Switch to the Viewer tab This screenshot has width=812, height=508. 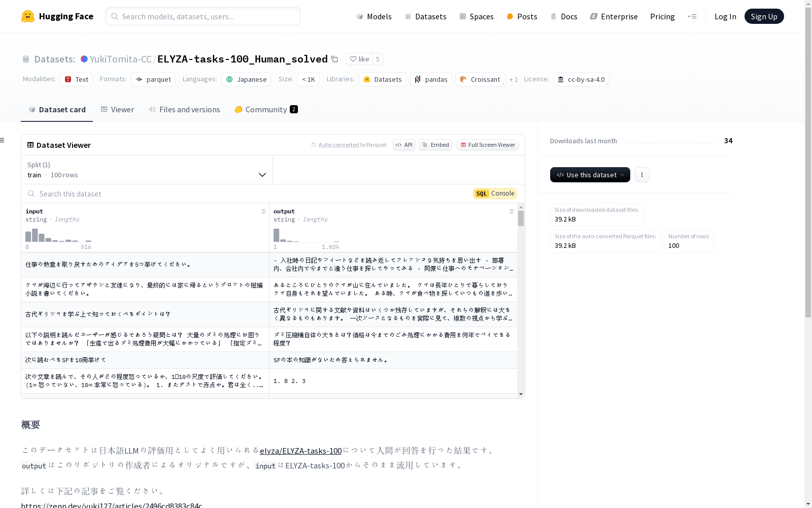click(117, 109)
